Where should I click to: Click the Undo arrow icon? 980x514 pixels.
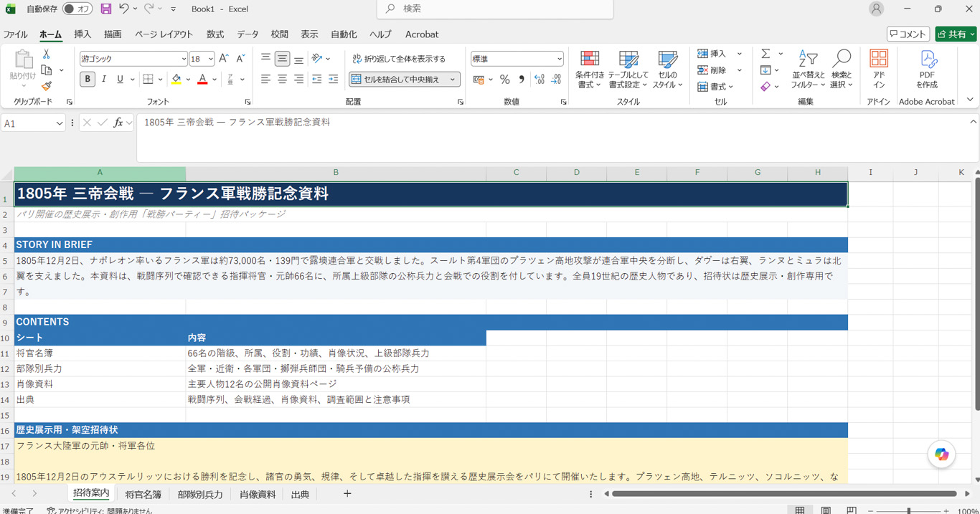[124, 9]
